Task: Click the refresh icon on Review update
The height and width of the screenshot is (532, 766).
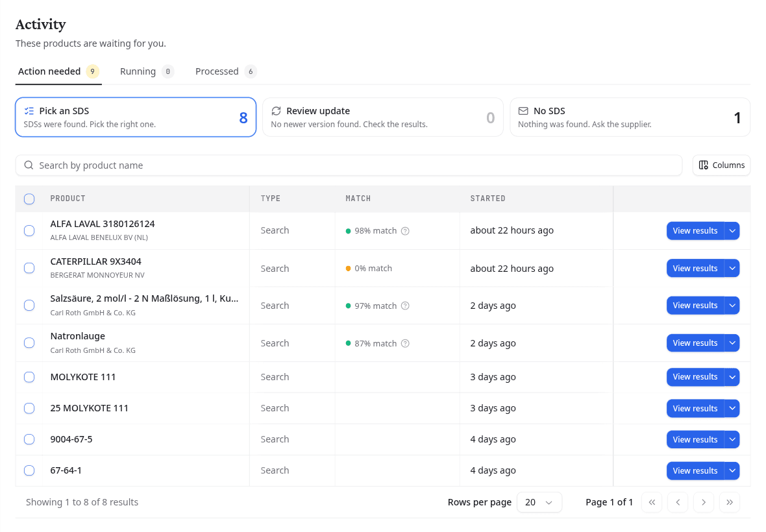Action: (x=276, y=112)
